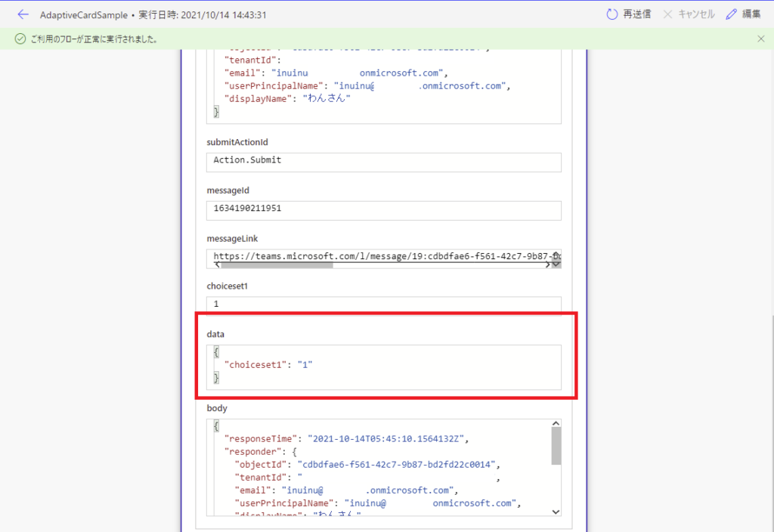Click the "responseTime" key in body JSON
The height and width of the screenshot is (532, 774).
[x=261, y=439]
